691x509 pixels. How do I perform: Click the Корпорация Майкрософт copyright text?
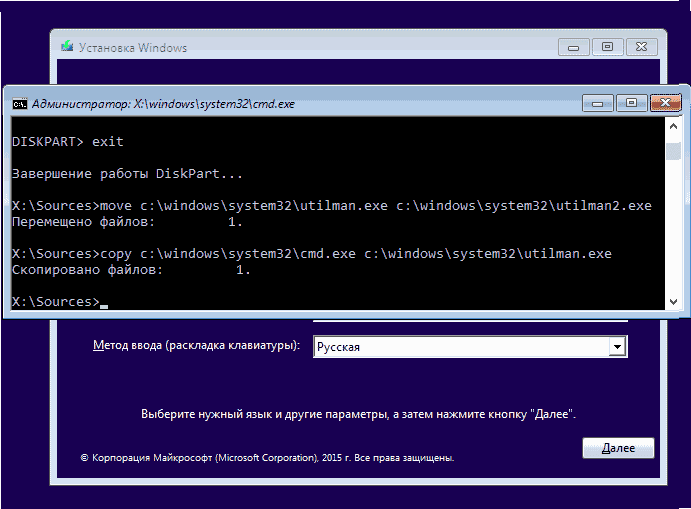[x=267, y=457]
